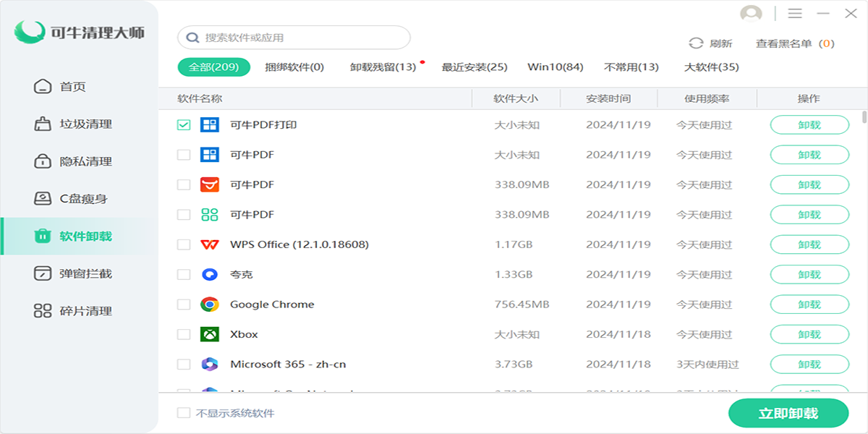
Task: Click the red icon of 可牛PDF row
Action: pos(210,184)
